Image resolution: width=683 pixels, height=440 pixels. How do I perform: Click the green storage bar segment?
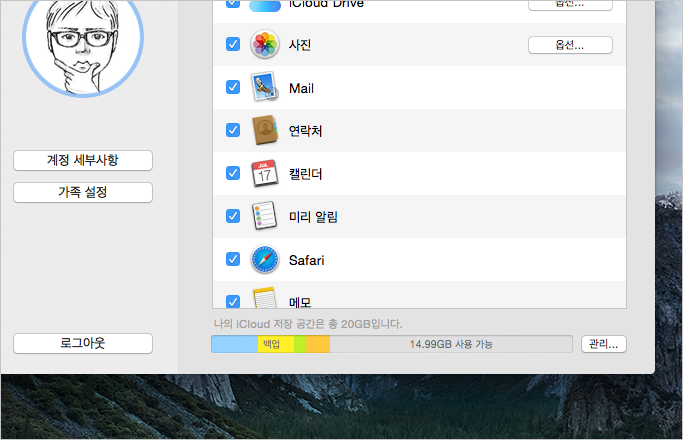(300, 344)
